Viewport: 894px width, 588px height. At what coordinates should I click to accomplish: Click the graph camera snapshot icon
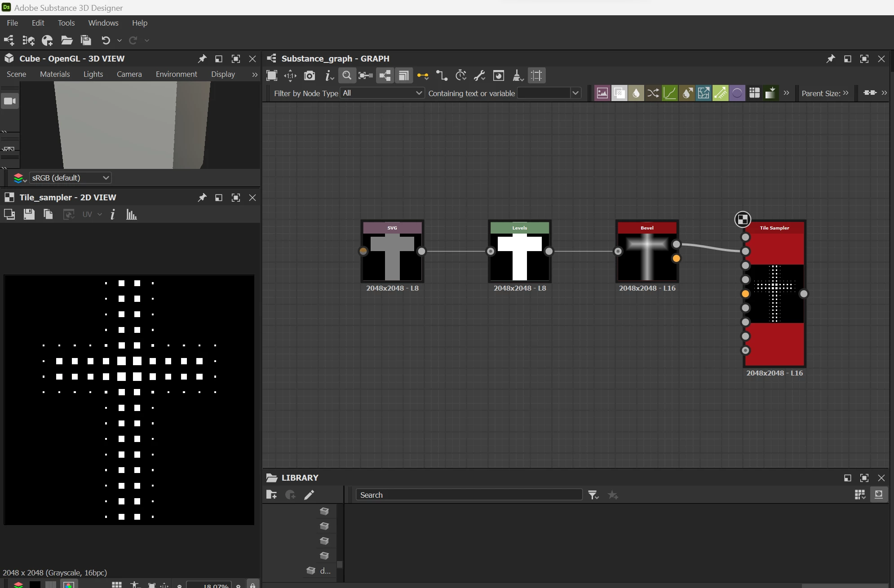coord(309,75)
